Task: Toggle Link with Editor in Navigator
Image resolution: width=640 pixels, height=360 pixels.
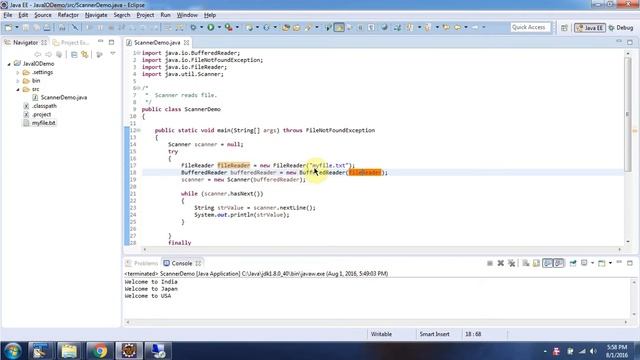Action: point(85,54)
